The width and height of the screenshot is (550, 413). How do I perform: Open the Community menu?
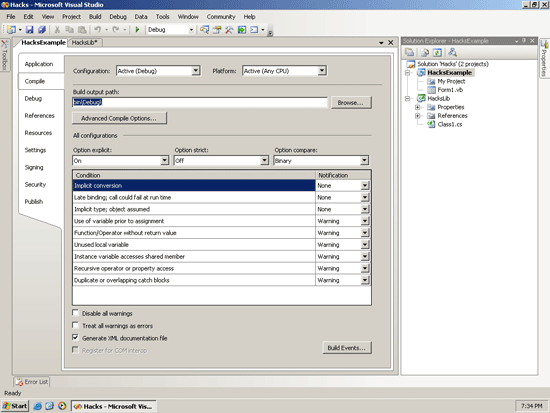[x=221, y=16]
